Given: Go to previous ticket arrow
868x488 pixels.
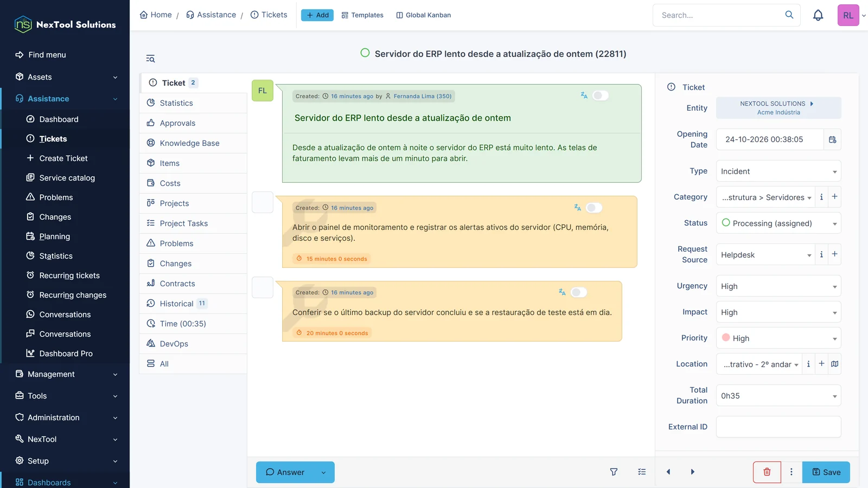Looking at the screenshot, I should click(668, 472).
